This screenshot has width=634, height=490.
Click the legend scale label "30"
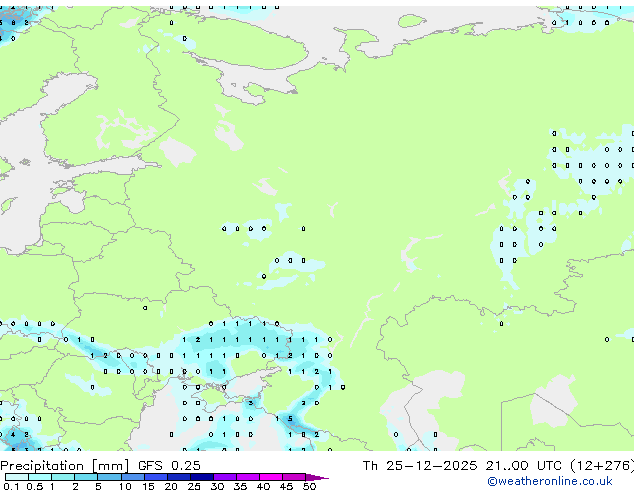[218, 486]
